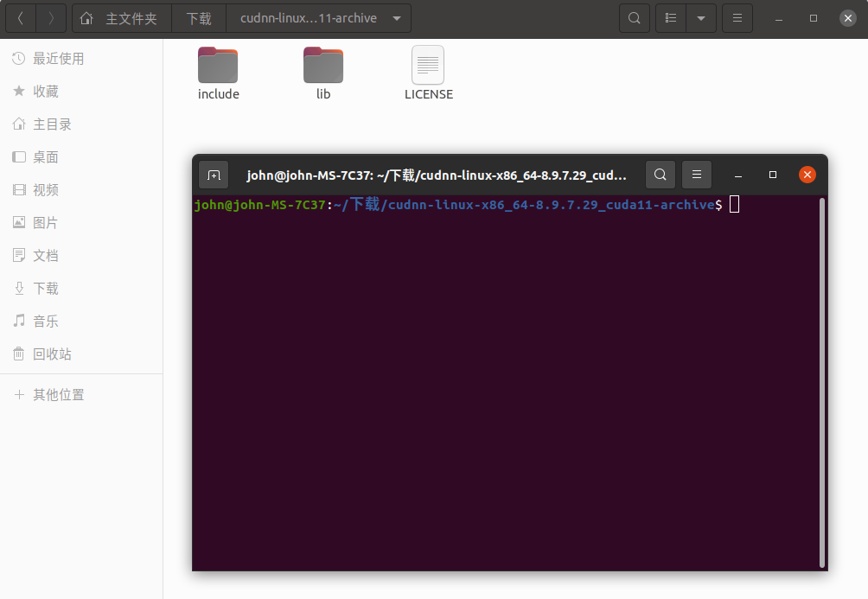Close the terminal window
Image resolution: width=868 pixels, height=599 pixels.
tap(807, 175)
